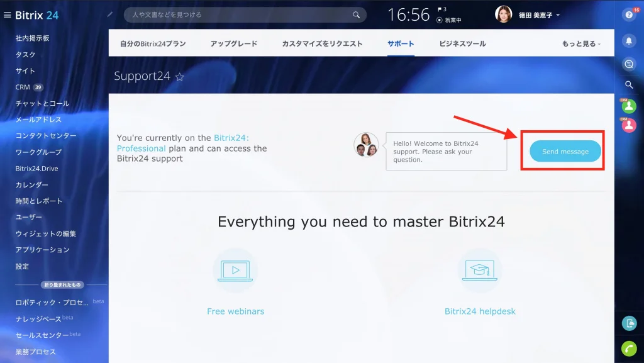Add Support24 to favorites with star
The image size is (644, 363).
179,76
